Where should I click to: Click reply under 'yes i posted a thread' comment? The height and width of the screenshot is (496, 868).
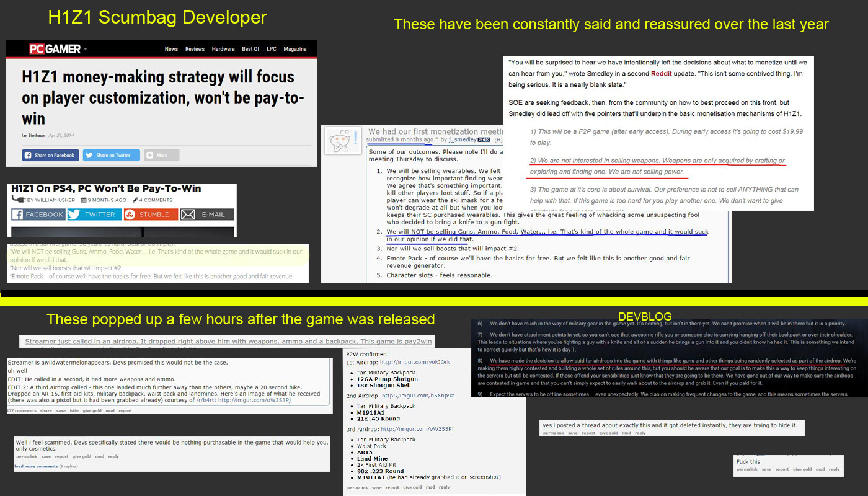click(640, 433)
